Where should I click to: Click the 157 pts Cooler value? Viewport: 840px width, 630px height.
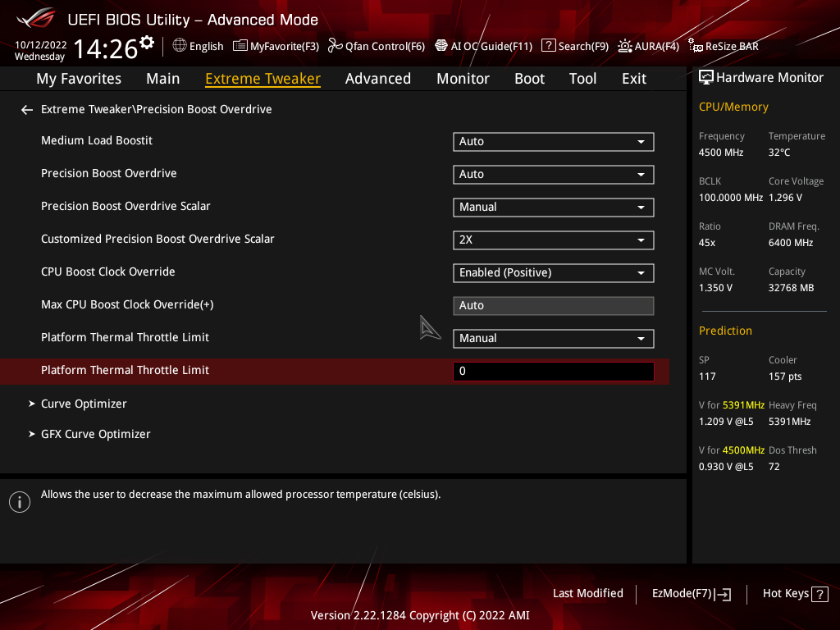(x=785, y=377)
